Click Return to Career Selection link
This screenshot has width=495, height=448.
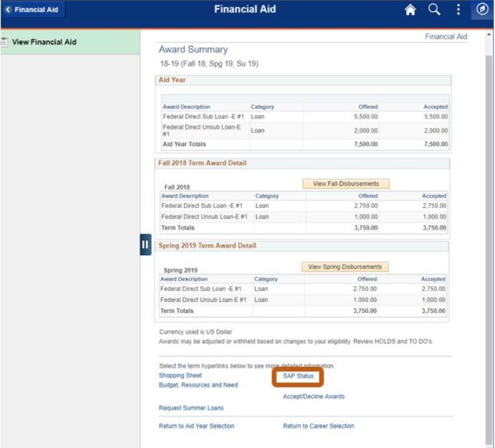pyautogui.click(x=318, y=426)
